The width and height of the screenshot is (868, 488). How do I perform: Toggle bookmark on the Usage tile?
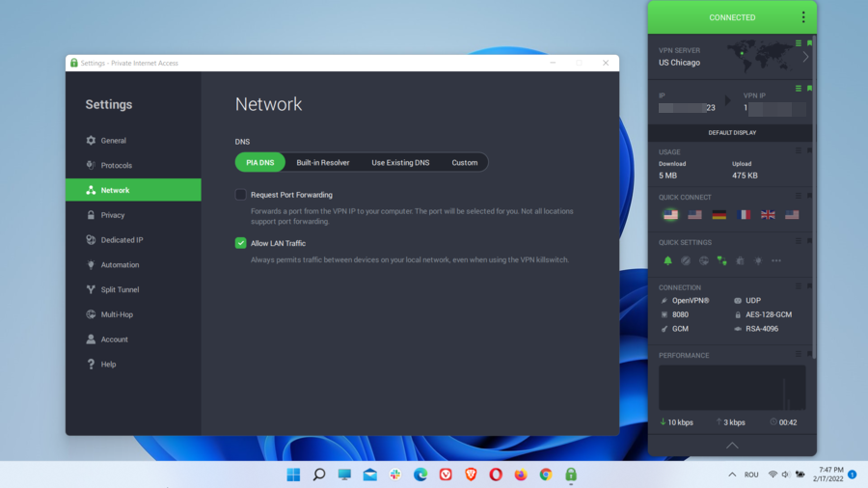pos(809,150)
